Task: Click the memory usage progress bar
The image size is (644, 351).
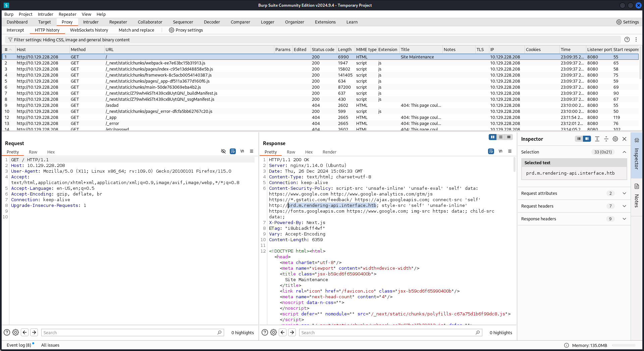Action: tap(624, 345)
